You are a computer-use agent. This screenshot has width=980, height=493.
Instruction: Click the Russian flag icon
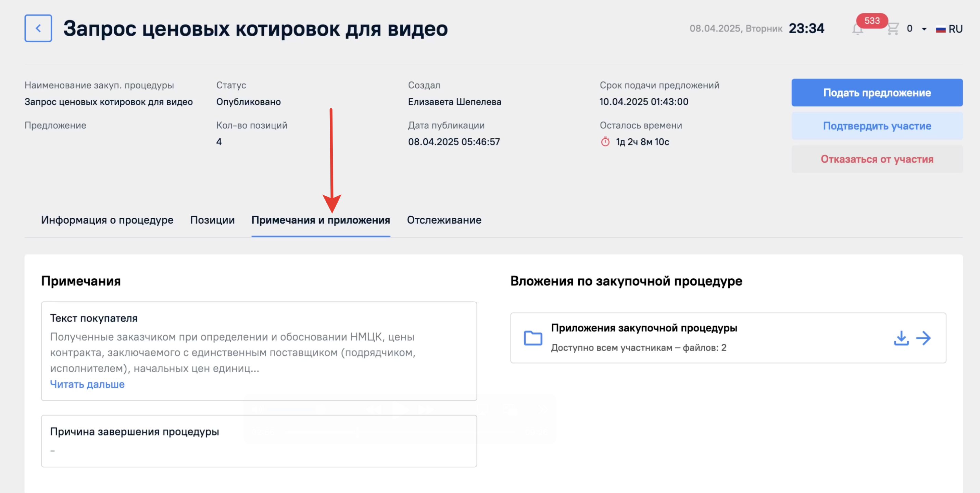(940, 29)
